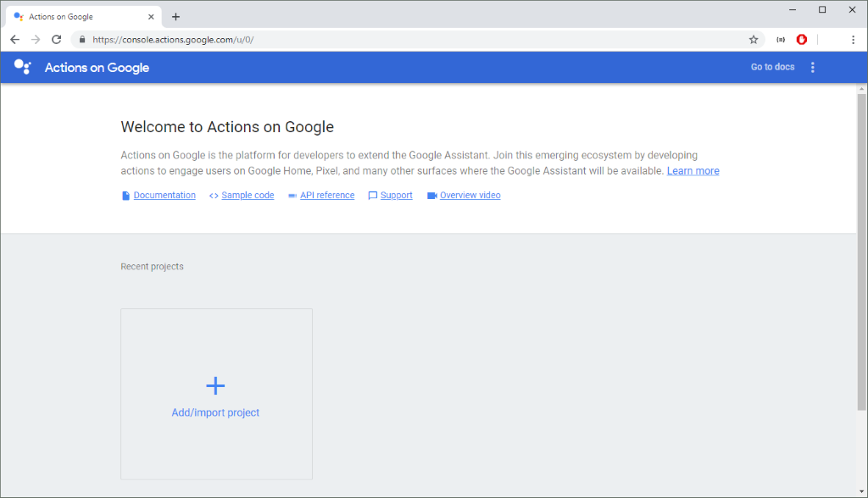Viewport: 868px width, 498px height.
Task: Click the Overview video camera icon
Action: 431,196
